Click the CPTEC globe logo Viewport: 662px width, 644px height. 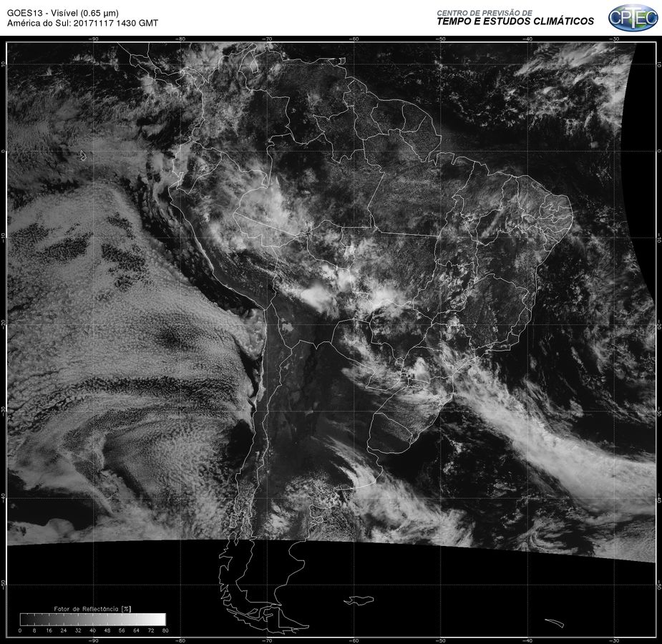click(633, 18)
